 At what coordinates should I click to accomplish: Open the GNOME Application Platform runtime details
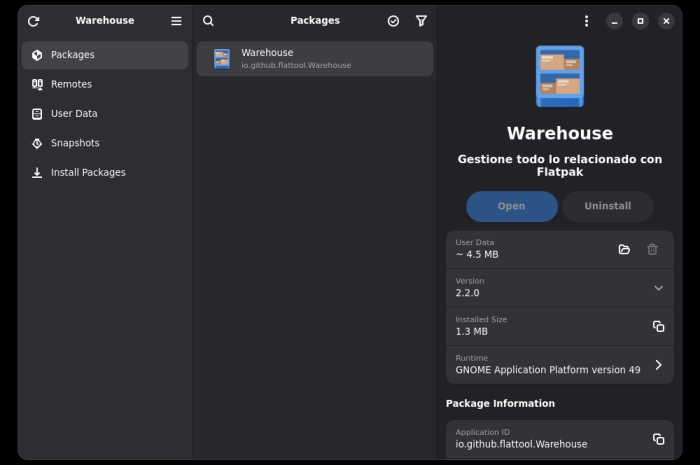[560, 365]
